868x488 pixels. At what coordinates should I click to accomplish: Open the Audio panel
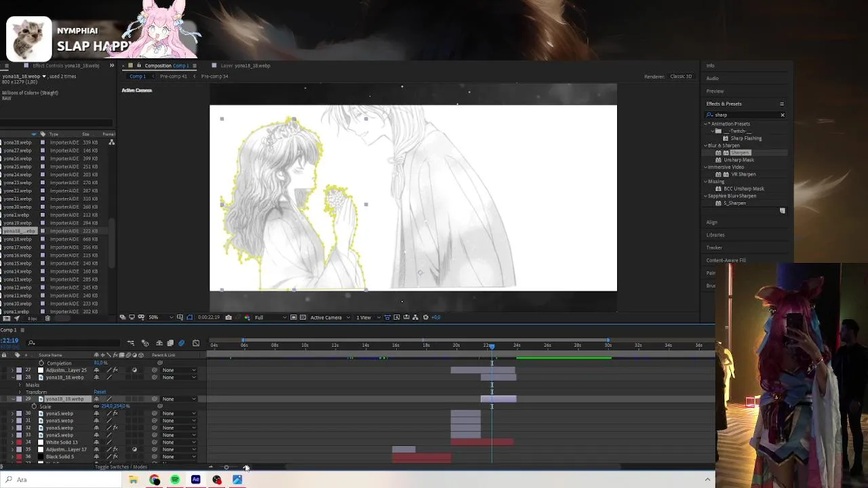click(x=712, y=78)
